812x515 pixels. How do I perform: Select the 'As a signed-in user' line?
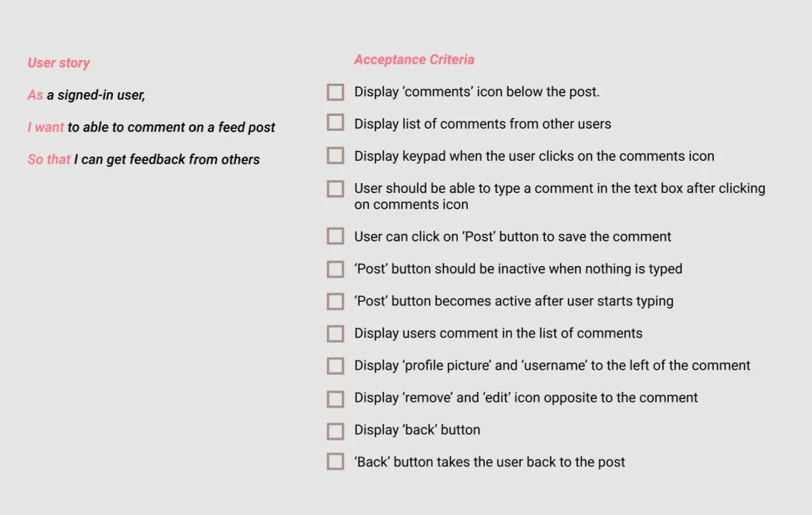tap(86, 95)
